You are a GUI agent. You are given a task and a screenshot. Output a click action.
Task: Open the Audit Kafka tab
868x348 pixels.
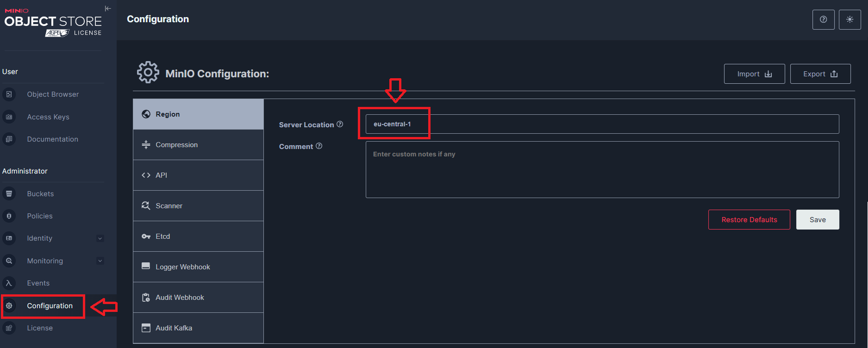click(x=198, y=328)
